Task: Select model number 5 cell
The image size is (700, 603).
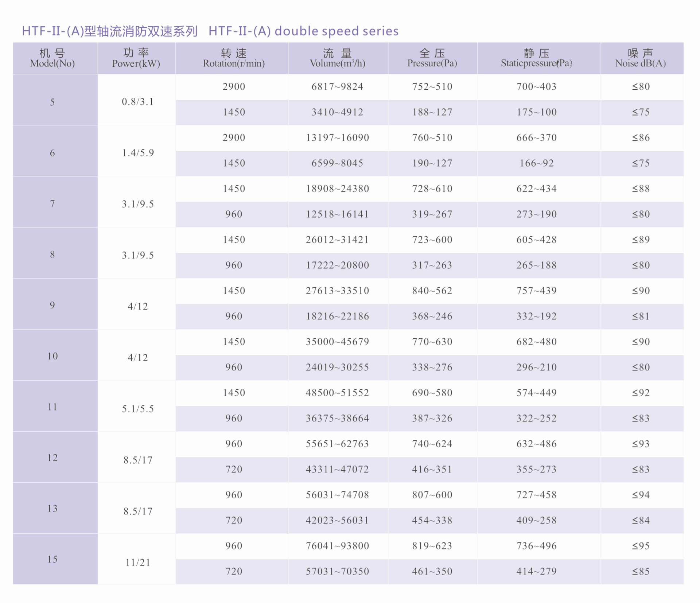Action: tap(55, 100)
